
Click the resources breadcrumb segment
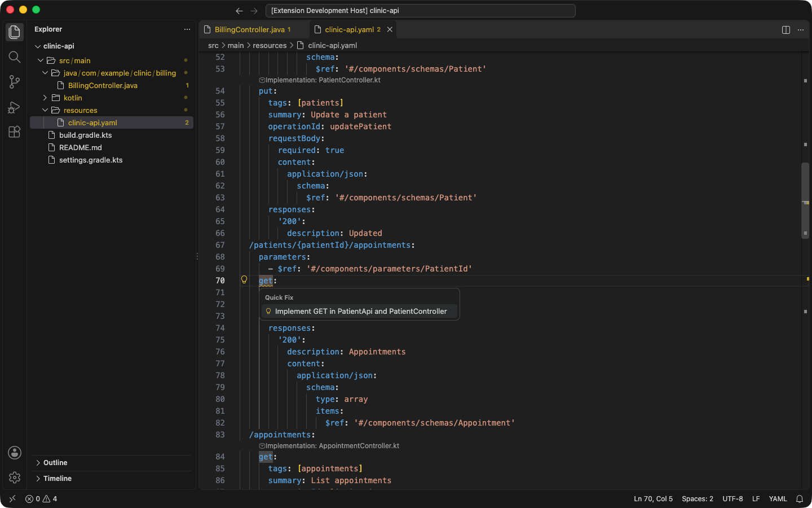tap(270, 46)
